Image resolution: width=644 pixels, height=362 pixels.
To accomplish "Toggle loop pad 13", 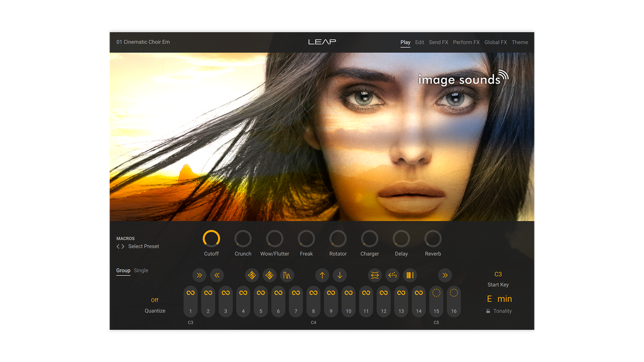I will click(x=401, y=301).
